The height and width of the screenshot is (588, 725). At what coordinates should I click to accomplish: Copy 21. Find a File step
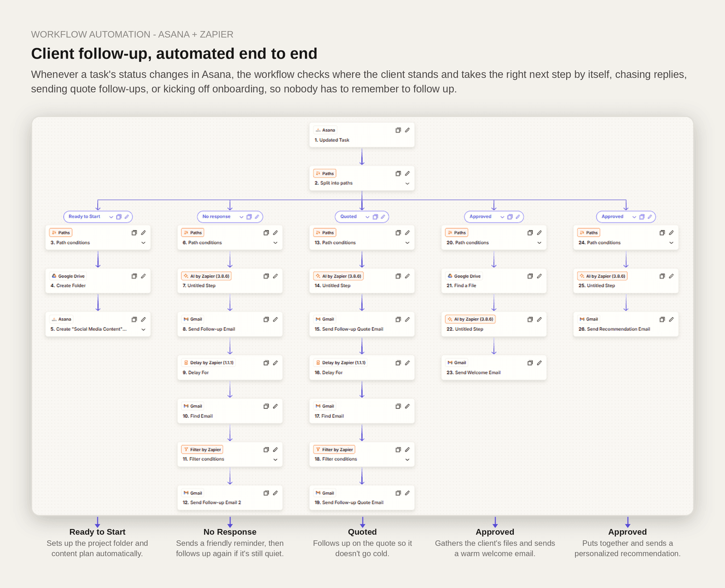530,276
